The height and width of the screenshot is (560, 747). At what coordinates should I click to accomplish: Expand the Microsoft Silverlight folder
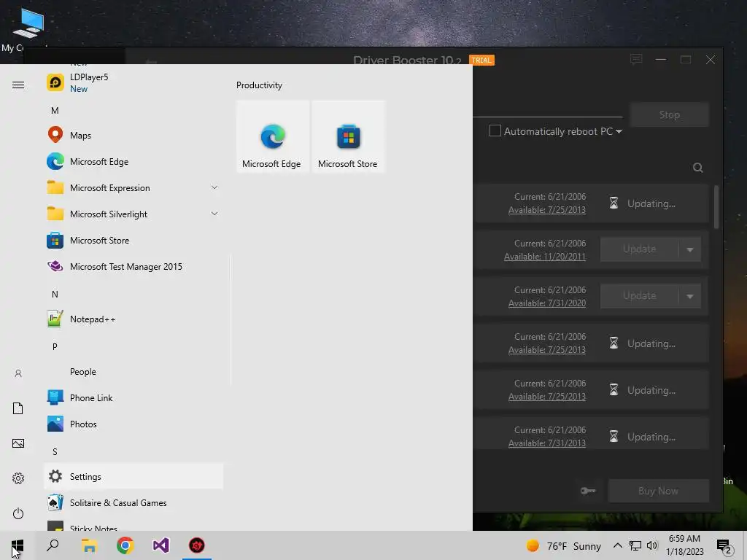[x=133, y=214]
